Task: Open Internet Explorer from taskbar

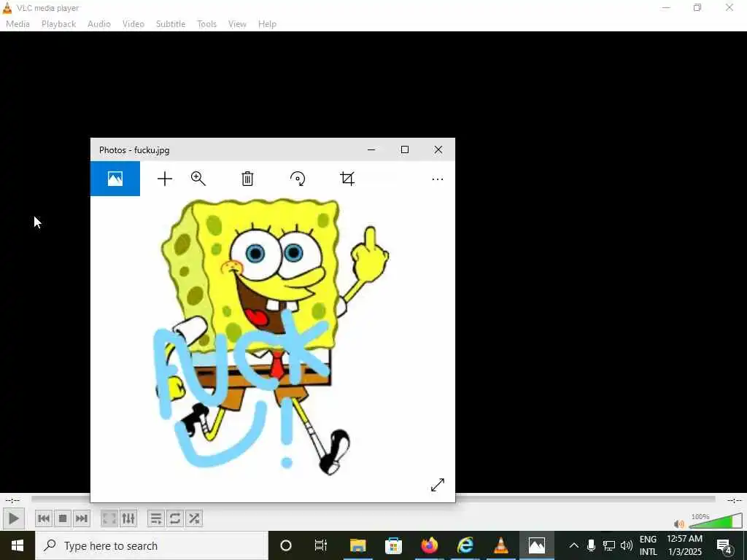Action: (465, 545)
